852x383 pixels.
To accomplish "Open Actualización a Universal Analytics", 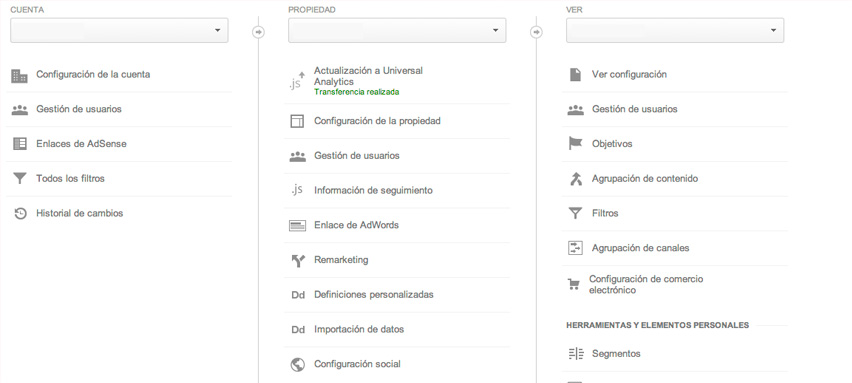I will coord(368,76).
